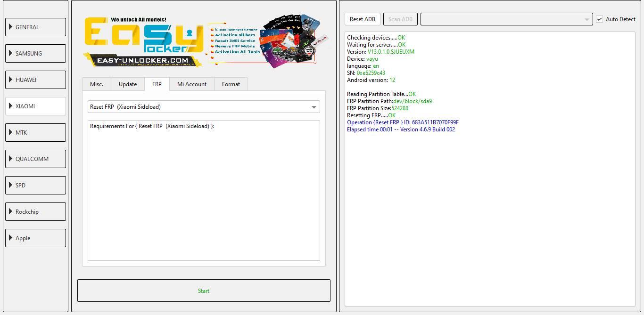Expand the QUALCOMM sidebar section
The image size is (644, 315).
pos(35,159)
